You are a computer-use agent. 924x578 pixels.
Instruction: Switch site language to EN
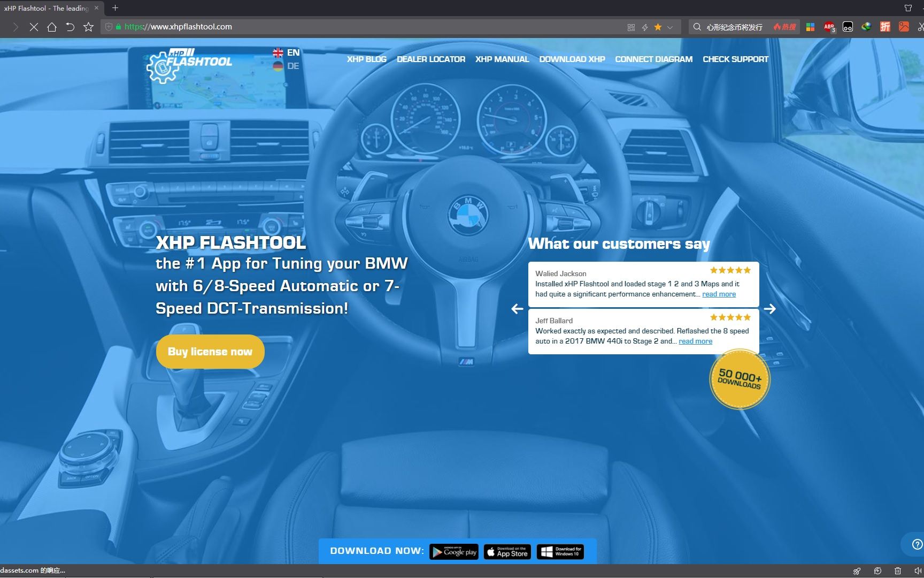click(x=286, y=52)
